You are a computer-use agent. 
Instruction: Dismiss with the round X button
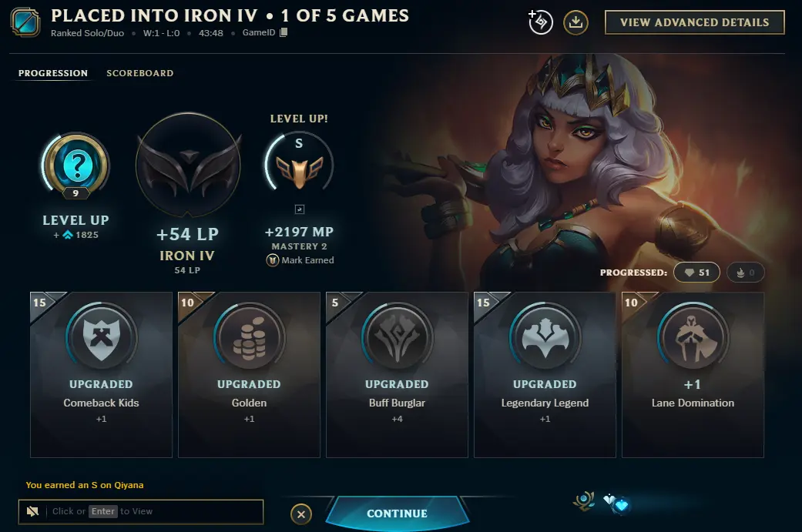coord(301,514)
